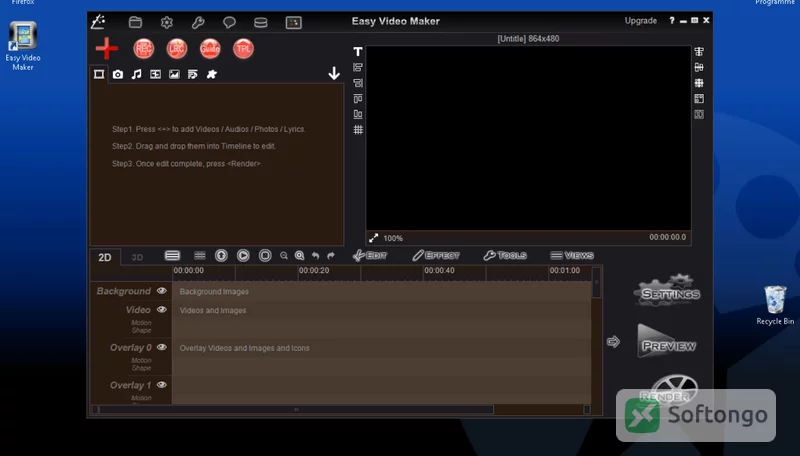The image size is (800, 456).
Task: Stop timeline playback
Action: [x=265, y=256]
